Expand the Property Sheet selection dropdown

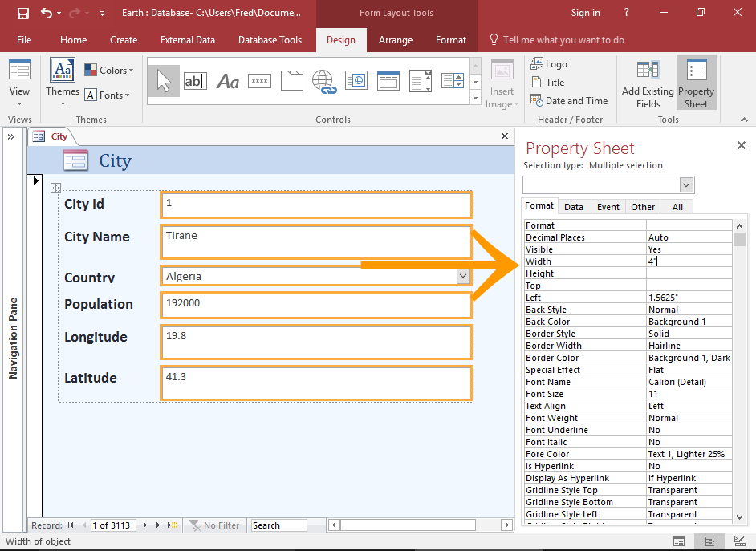(x=686, y=185)
